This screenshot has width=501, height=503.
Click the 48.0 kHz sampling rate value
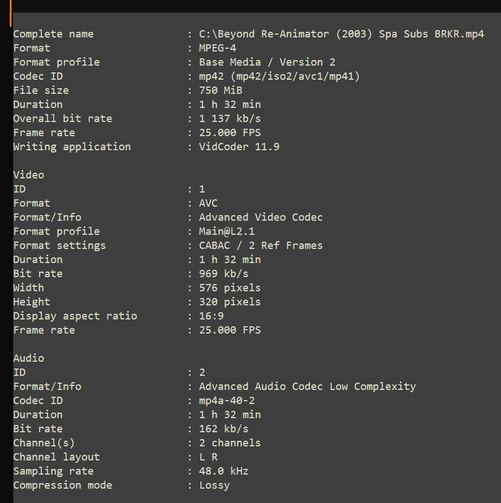pos(224,471)
